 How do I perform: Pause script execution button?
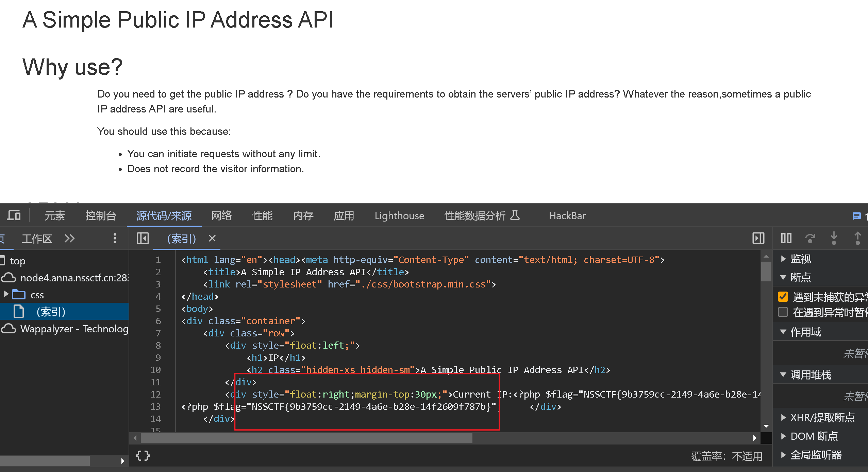pyautogui.click(x=786, y=238)
